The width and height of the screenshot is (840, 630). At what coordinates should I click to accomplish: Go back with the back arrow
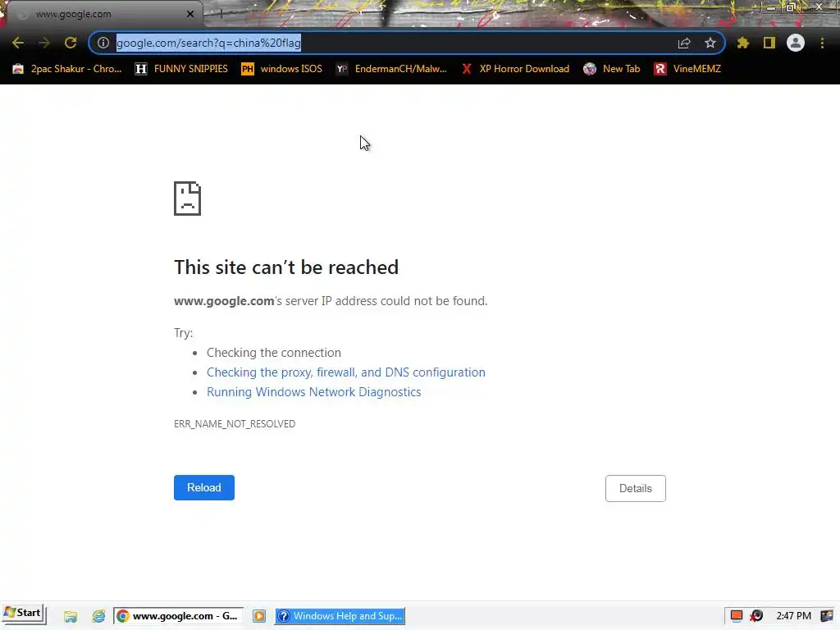pos(18,43)
